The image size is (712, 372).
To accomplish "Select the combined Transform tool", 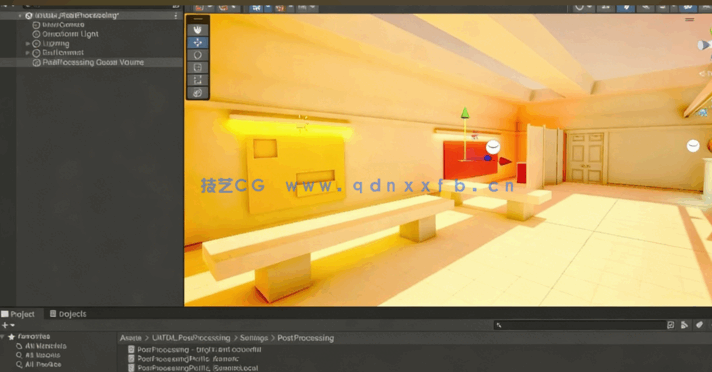I will point(198,93).
